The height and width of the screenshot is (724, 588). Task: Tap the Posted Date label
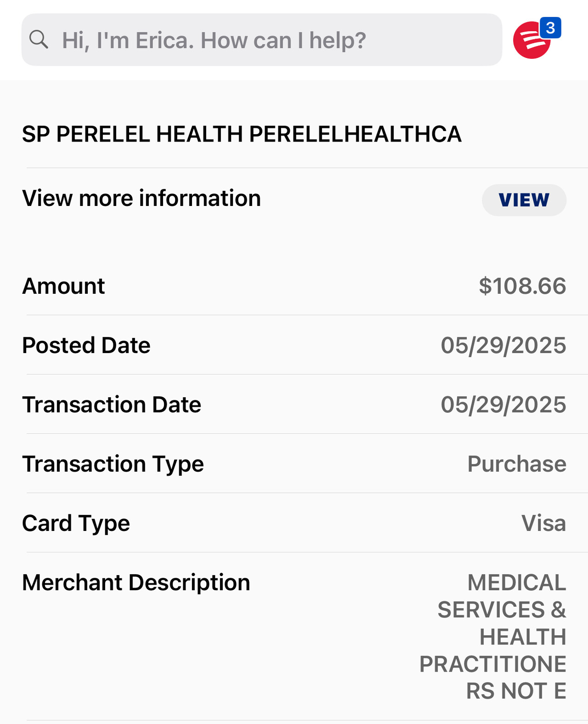click(x=86, y=345)
